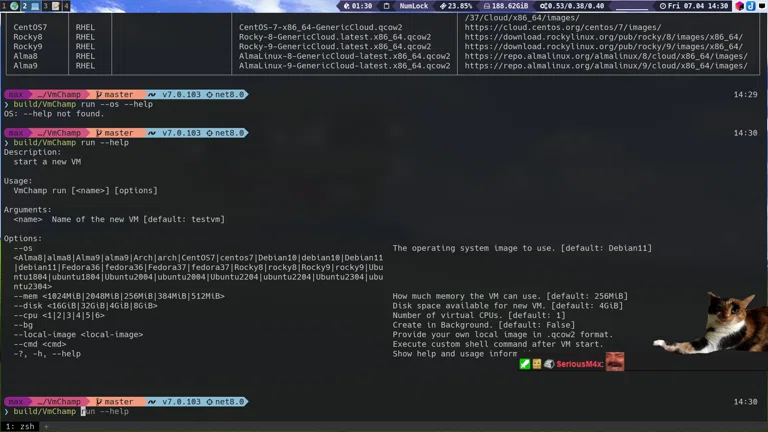Click the '<name> Name of the new VM' argument line
This screenshot has width=768, height=432.
[119, 219]
